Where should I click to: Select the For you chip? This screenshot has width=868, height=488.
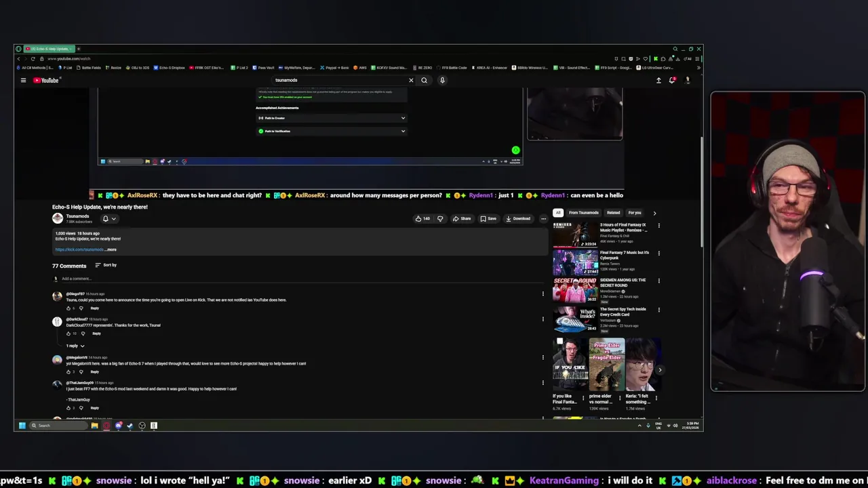point(634,213)
